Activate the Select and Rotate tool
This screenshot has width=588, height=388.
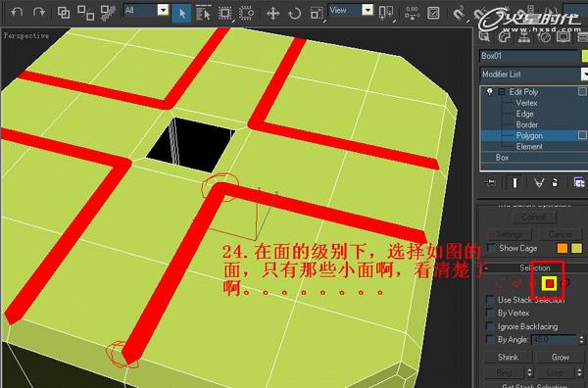click(x=295, y=14)
